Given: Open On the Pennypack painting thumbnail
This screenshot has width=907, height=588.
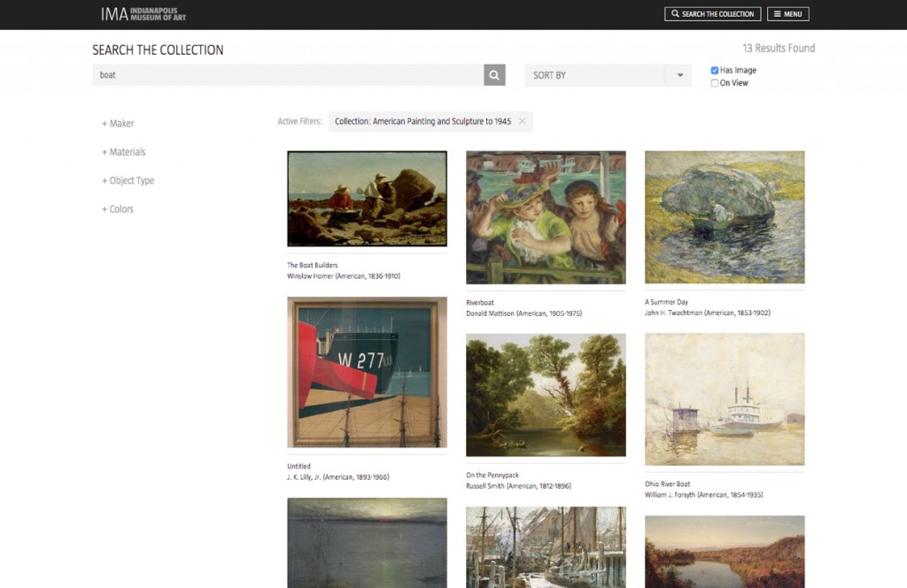Looking at the screenshot, I should pos(546,395).
